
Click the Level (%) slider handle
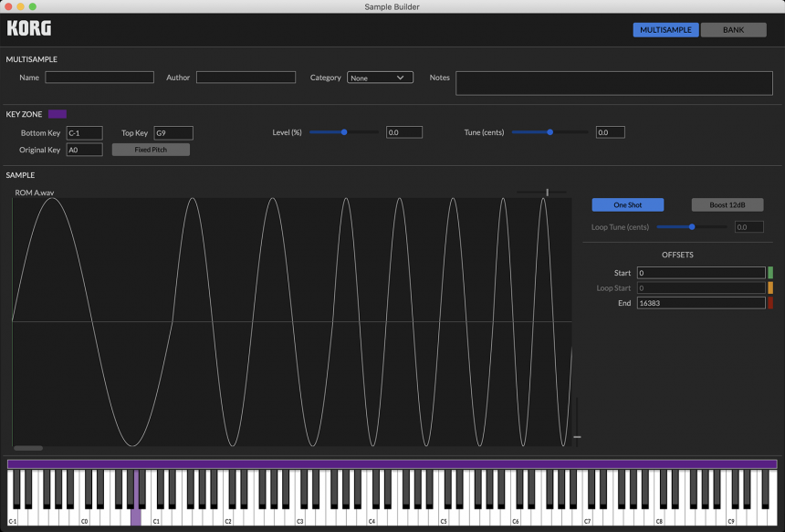343,132
